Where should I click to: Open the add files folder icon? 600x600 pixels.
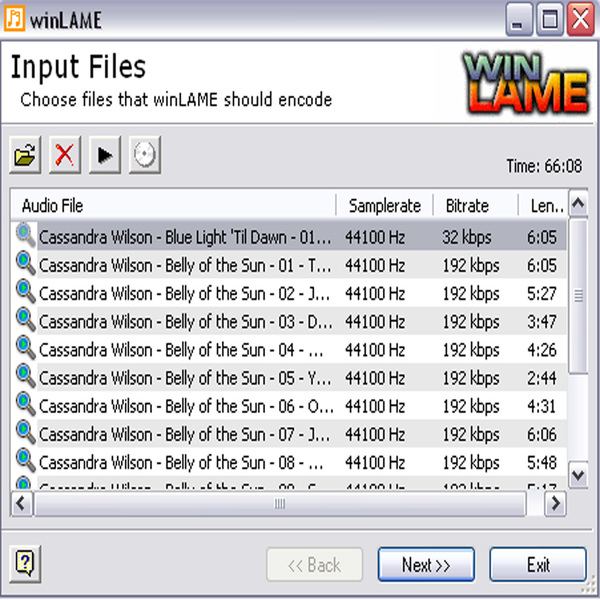point(25,155)
